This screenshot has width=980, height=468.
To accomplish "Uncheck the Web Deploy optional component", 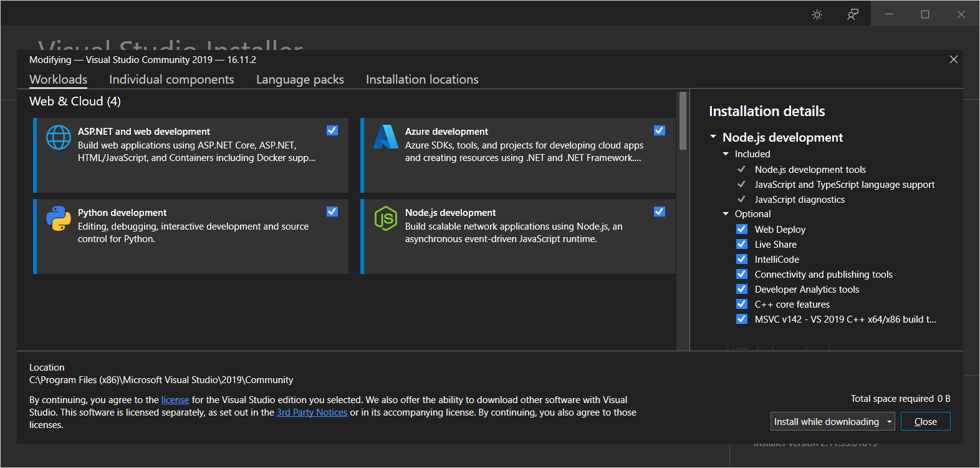I will click(x=742, y=229).
